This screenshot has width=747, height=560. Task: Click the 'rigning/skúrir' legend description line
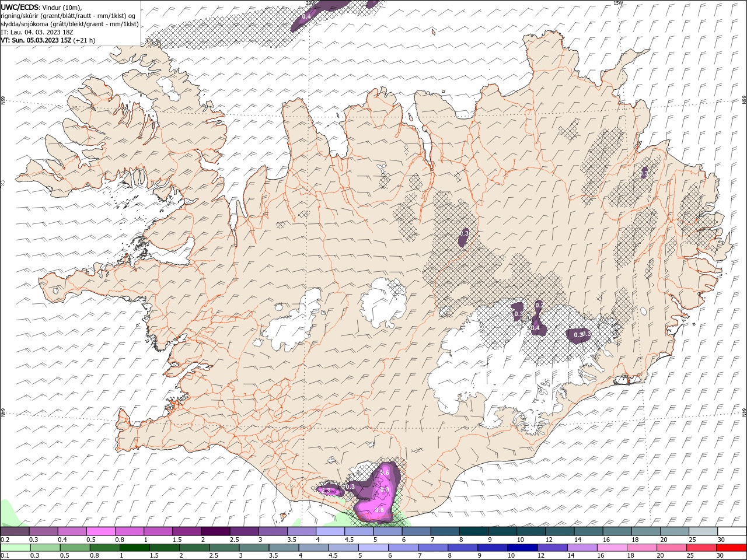click(68, 16)
